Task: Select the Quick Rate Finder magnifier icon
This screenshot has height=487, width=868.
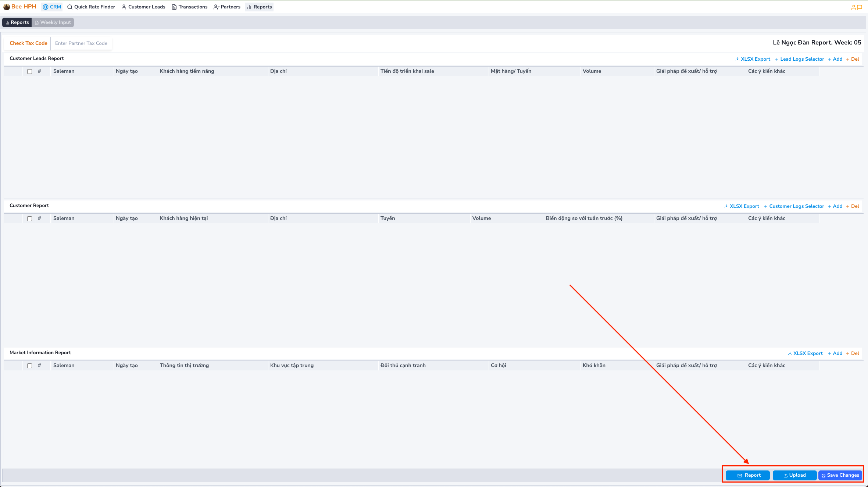Action: [70, 7]
